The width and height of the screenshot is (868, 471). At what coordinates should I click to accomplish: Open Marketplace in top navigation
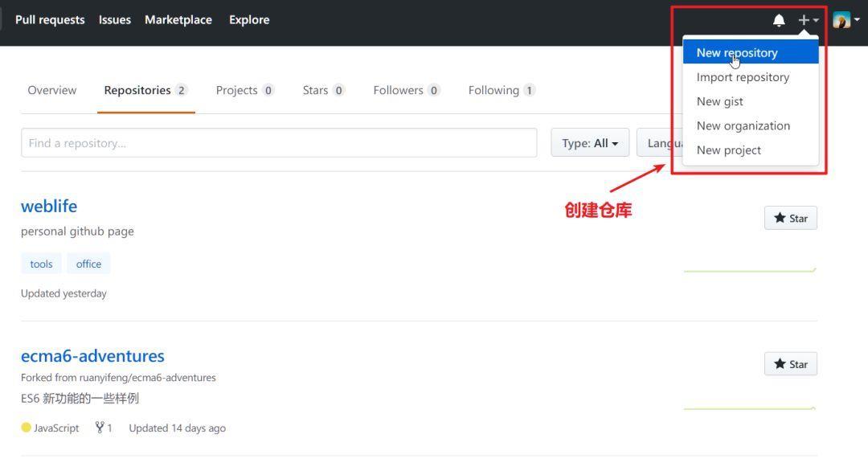click(x=178, y=20)
